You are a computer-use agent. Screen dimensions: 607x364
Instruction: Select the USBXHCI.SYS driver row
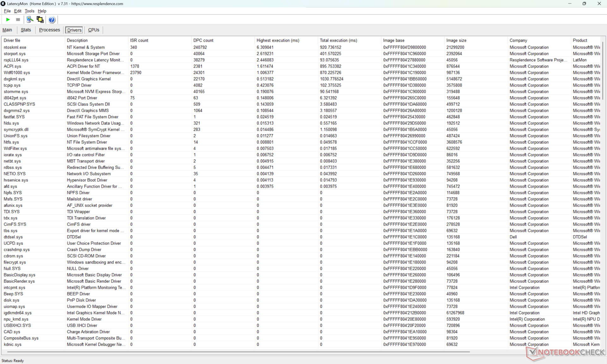[x=301, y=325]
